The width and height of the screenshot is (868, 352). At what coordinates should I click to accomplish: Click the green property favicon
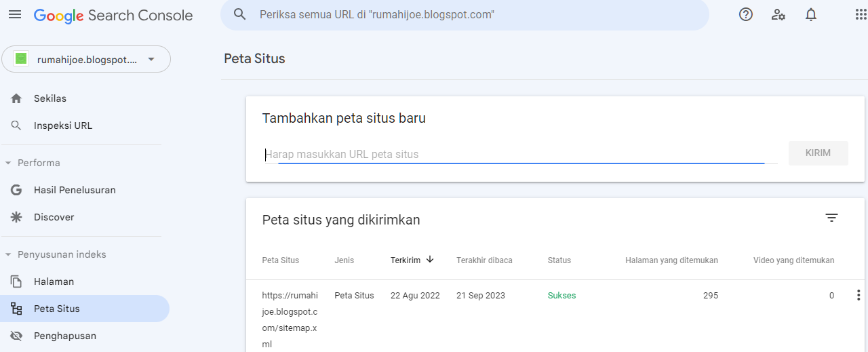click(21, 59)
